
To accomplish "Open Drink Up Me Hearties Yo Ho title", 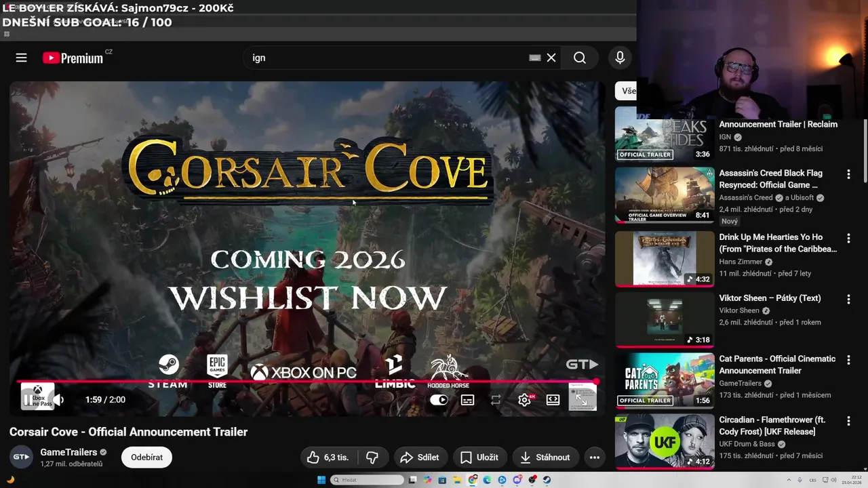I will pos(778,243).
